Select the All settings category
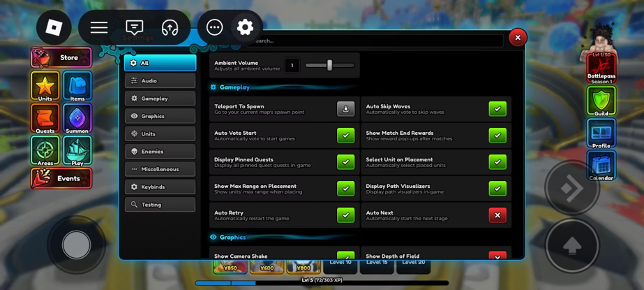 point(160,63)
